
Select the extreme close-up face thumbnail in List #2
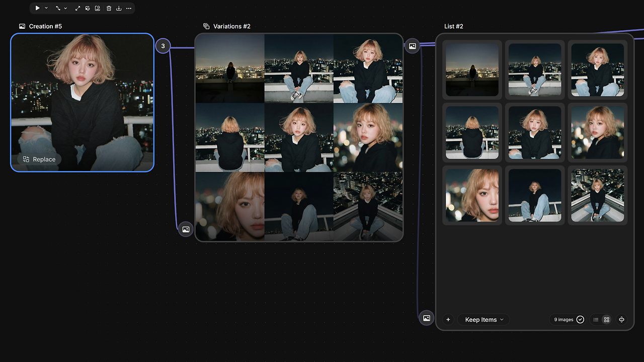pos(472,195)
